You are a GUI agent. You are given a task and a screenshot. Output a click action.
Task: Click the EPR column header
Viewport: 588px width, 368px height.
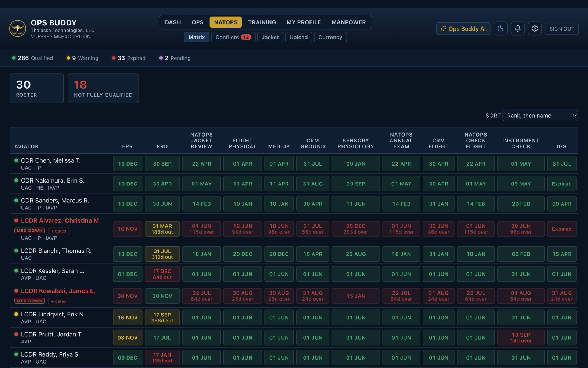point(128,146)
